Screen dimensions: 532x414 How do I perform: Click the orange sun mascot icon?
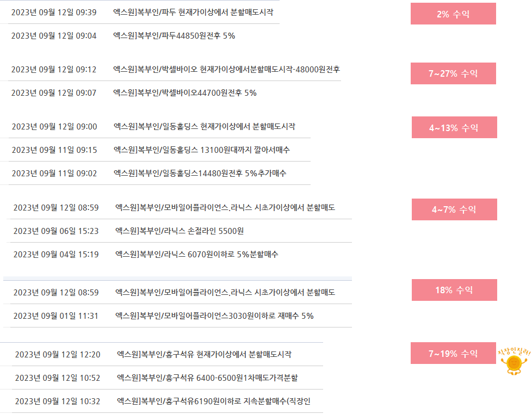pos(514,363)
